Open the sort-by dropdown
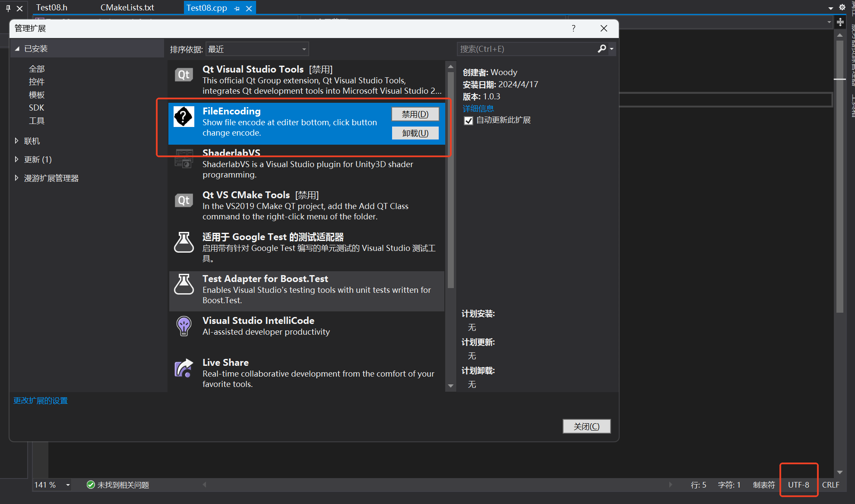 click(x=257, y=49)
